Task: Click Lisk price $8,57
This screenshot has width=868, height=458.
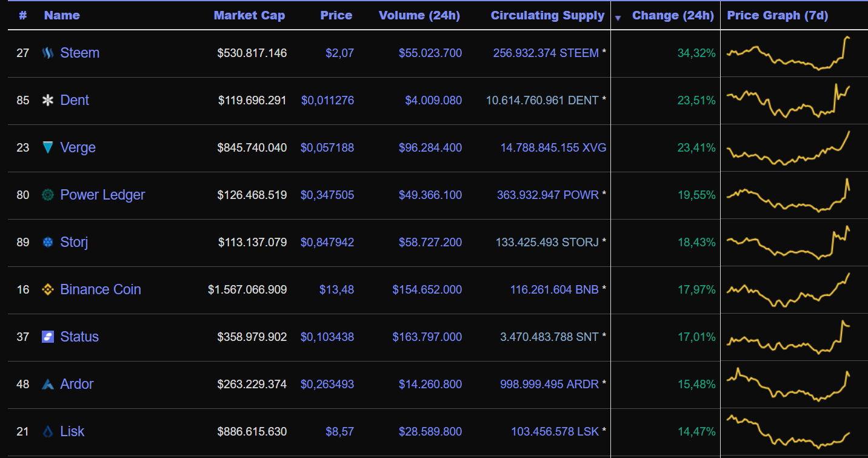Action: tap(339, 432)
